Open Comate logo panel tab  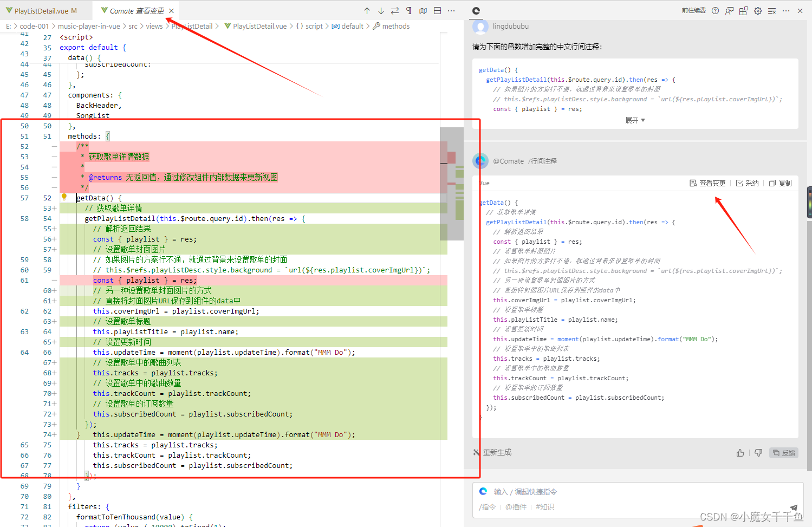coord(476,11)
